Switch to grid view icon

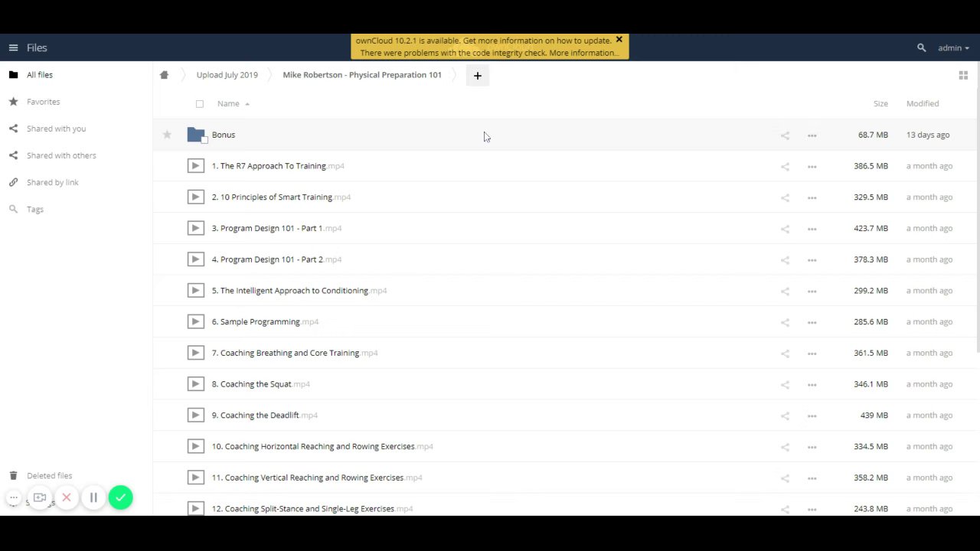pos(963,75)
